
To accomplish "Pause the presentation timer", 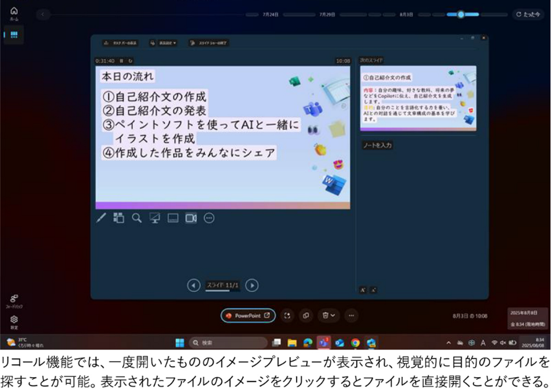I will point(121,61).
